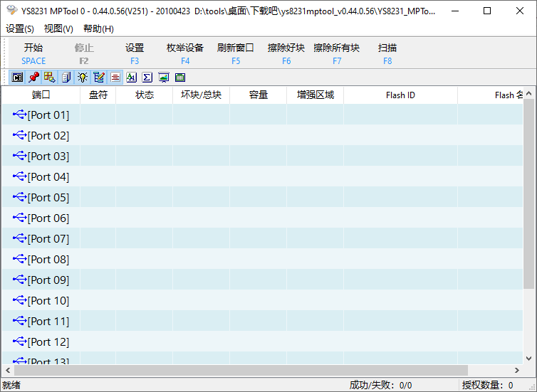Click the 成功/失败: 0/0 status text
Viewport: 537px width, 392px height.
tap(380, 385)
